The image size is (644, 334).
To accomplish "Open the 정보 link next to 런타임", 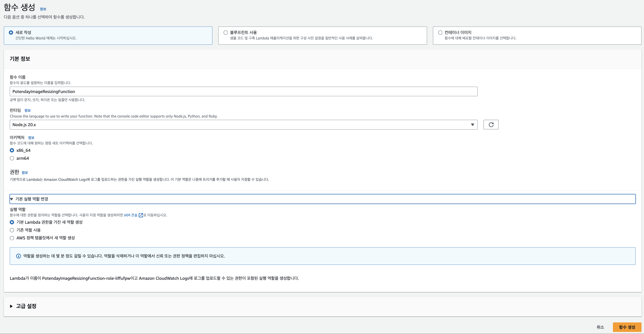I will pos(27,110).
